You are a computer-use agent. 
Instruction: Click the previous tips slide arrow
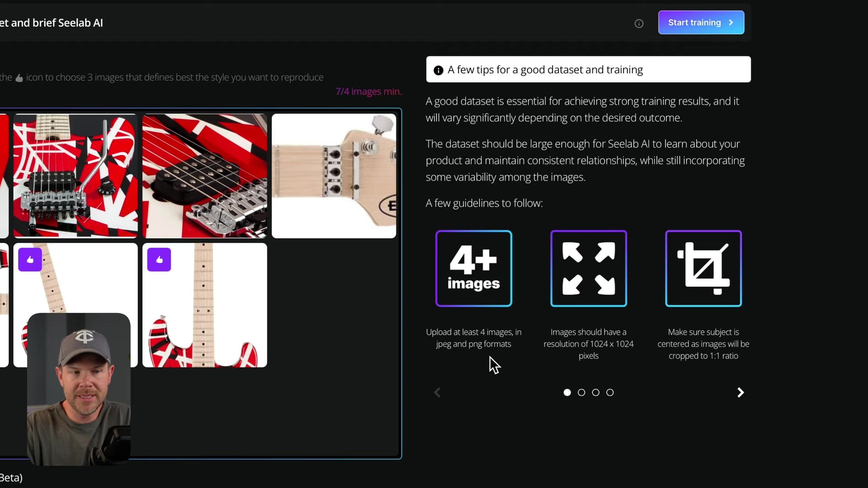(437, 392)
